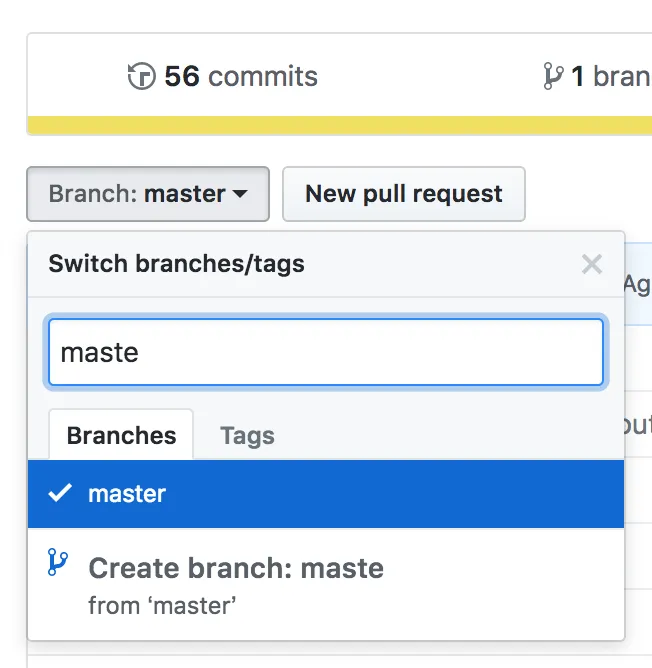The width and height of the screenshot is (652, 668).
Task: Click the caret arrow on the Branch button
Action: 240,194
